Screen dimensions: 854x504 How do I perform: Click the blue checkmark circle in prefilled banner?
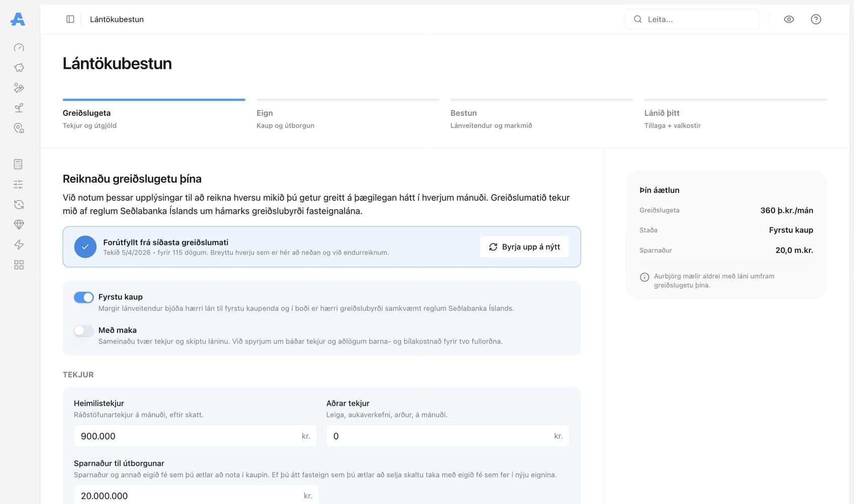[85, 247]
